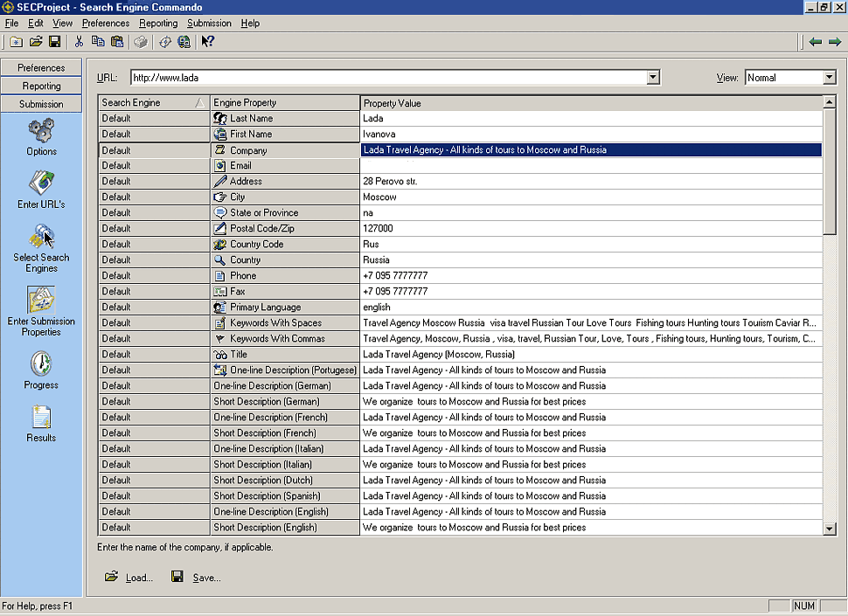
Task: Click the Save floppy icon below the table
Action: (177, 577)
